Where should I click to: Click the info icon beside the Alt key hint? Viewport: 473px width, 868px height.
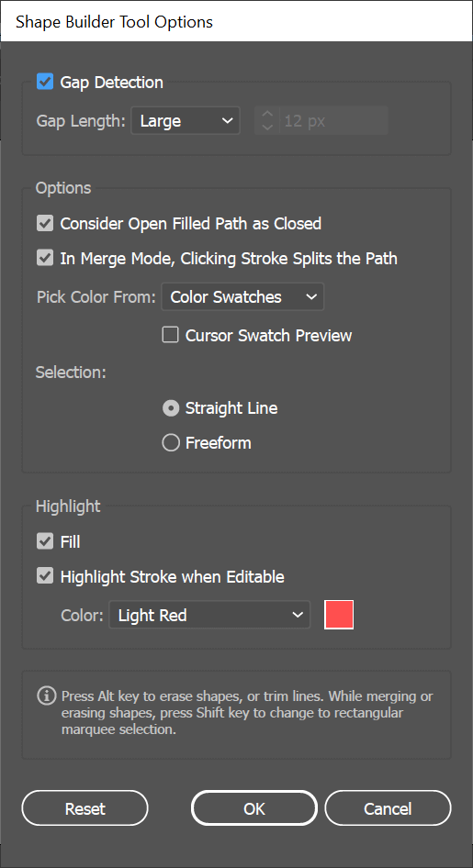(x=47, y=695)
